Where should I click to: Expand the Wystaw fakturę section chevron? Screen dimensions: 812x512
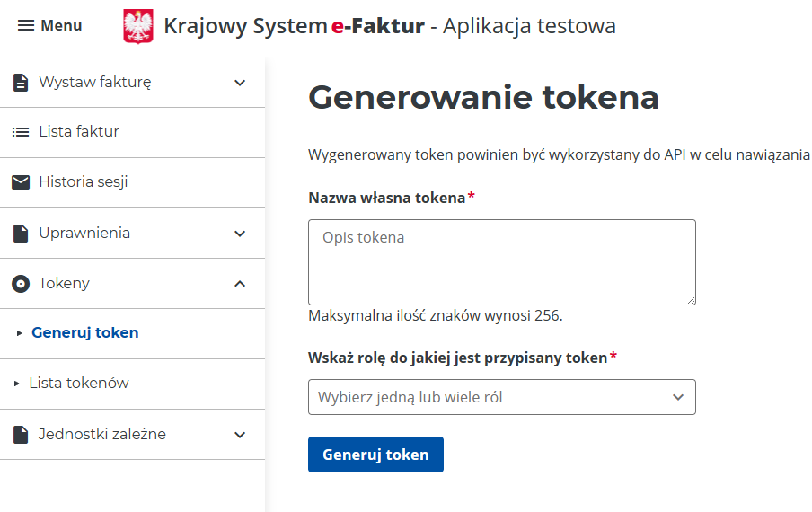point(240,83)
